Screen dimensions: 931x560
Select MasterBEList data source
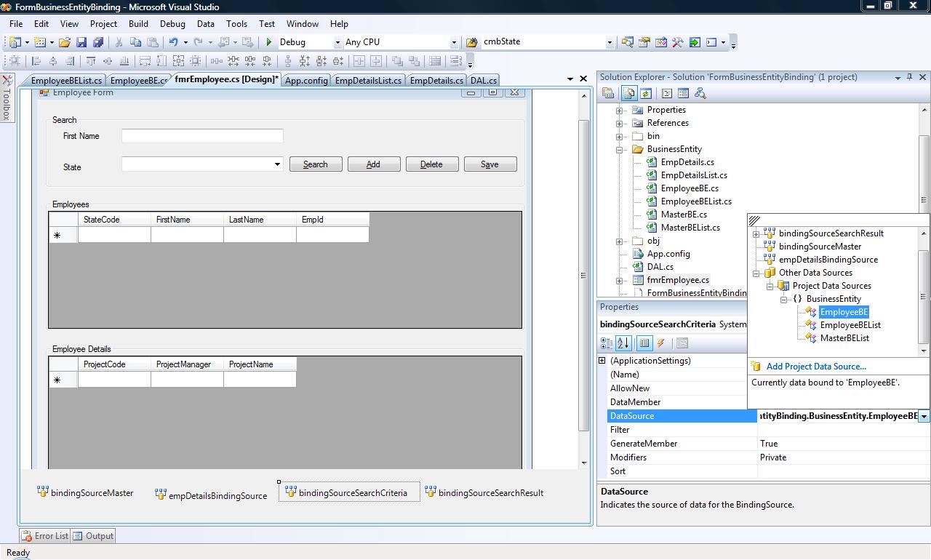[x=844, y=338]
